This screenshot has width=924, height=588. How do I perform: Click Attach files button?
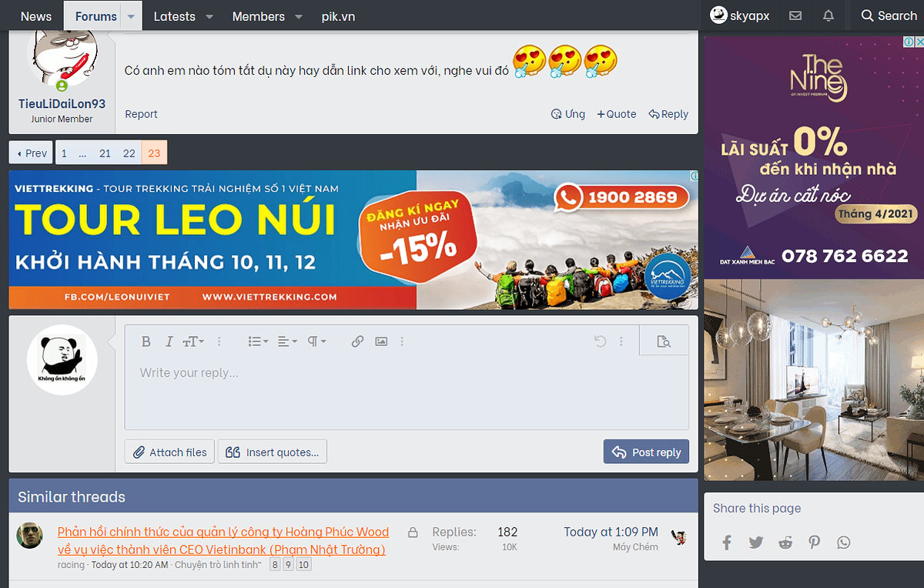coord(170,452)
